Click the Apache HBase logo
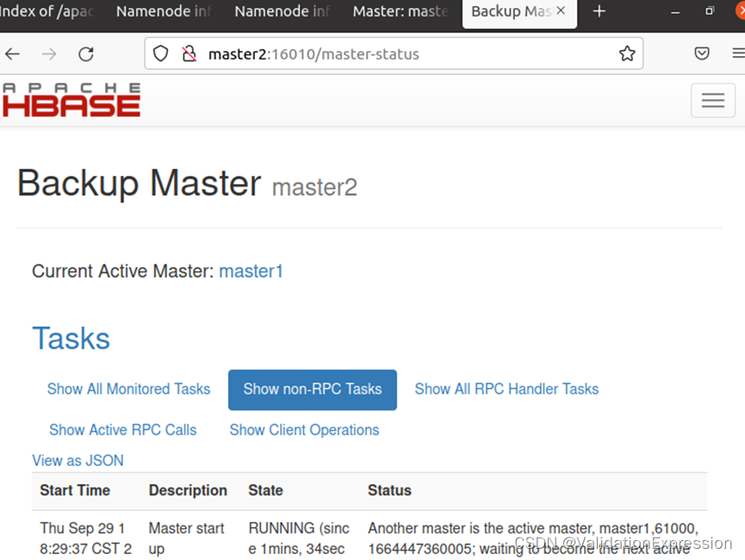The width and height of the screenshot is (745, 560). tap(71, 100)
